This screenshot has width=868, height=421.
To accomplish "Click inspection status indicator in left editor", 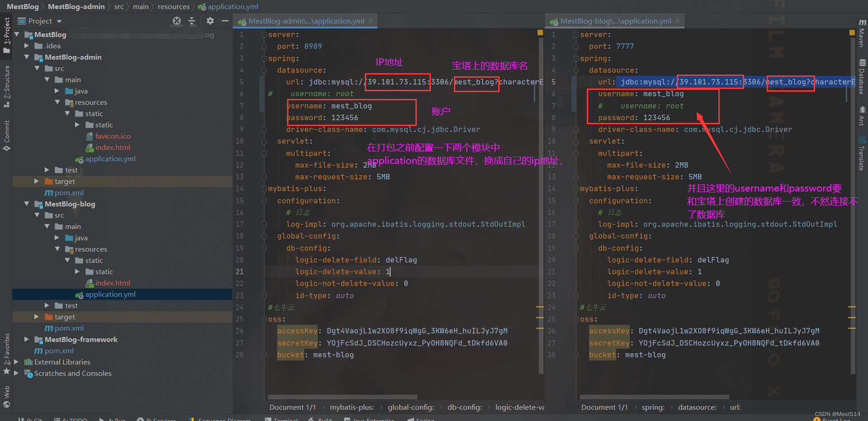I will (x=540, y=33).
